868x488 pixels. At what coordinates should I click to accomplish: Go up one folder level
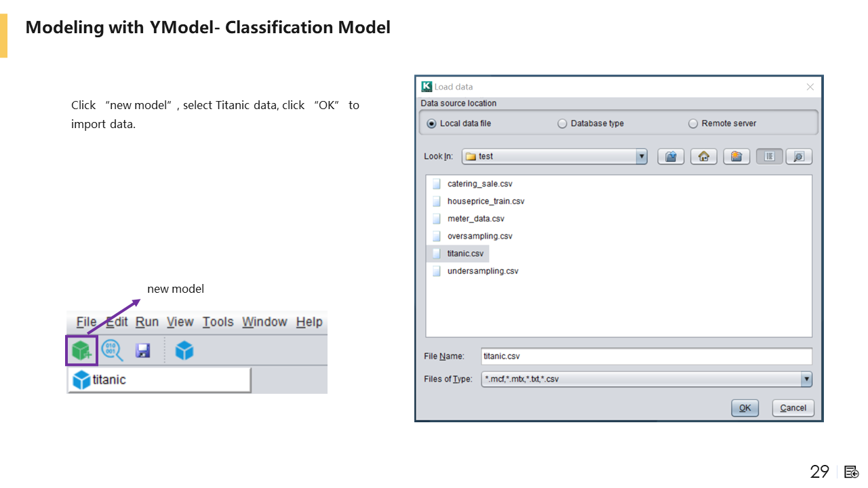coord(671,157)
